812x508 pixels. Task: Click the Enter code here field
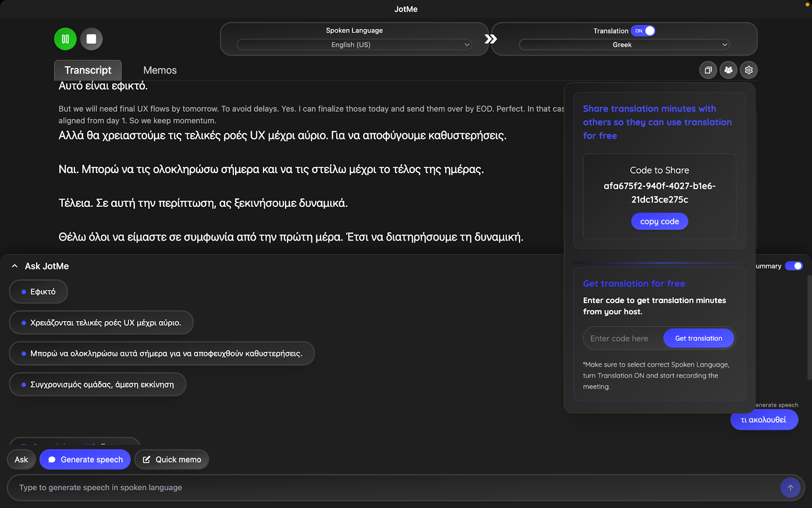click(620, 338)
